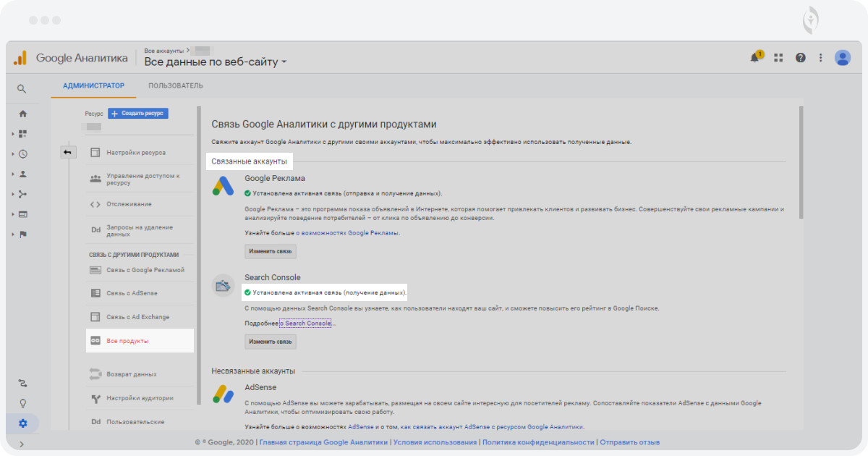868x456 pixels.
Task: Open Conversions flag icon in sidebar
Action: tap(22, 235)
